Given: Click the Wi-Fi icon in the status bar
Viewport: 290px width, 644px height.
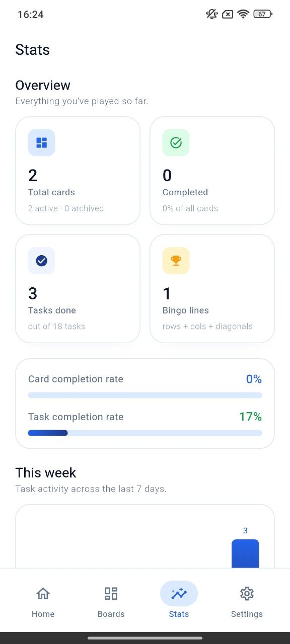Looking at the screenshot, I should (243, 14).
